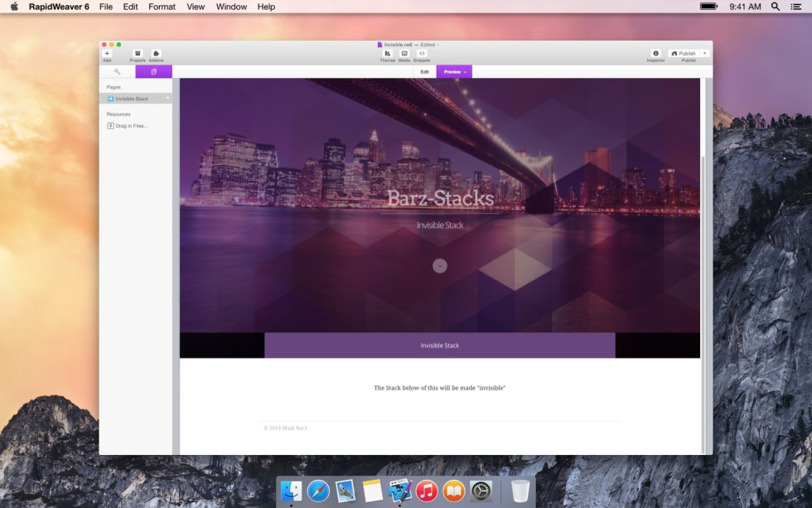Screen dimensions: 812x508
Task: Launch Safari from the Dock
Action: pos(318,491)
